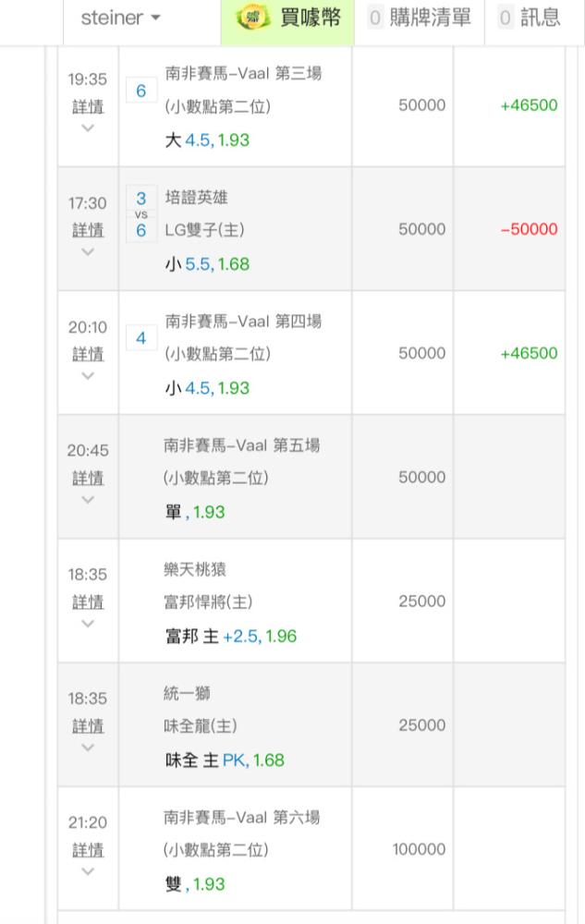Select the 小 5.5, 1.68 odds text

pyautogui.click(x=207, y=264)
